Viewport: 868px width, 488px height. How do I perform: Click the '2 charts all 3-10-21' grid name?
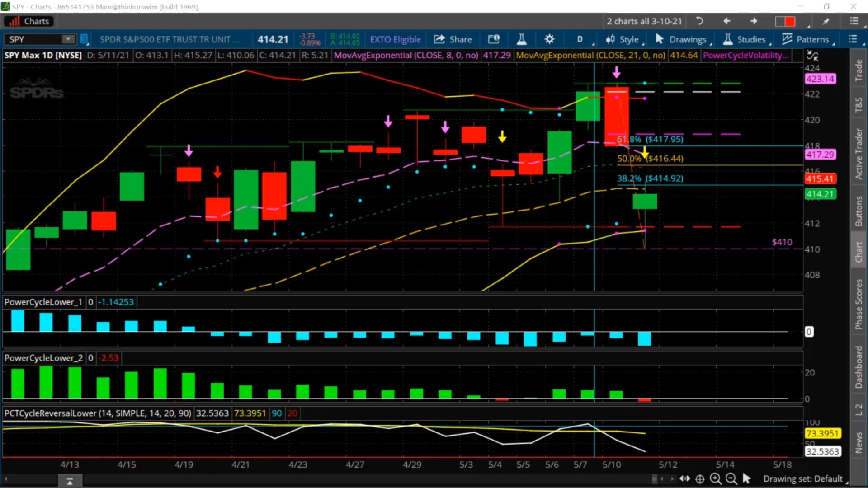point(644,21)
